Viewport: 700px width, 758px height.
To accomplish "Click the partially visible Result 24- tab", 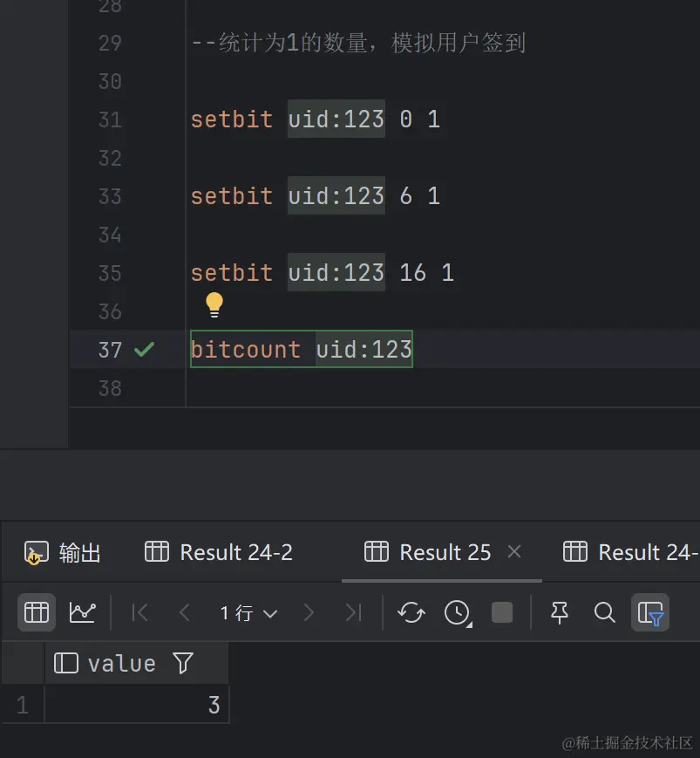I will pyautogui.click(x=631, y=552).
